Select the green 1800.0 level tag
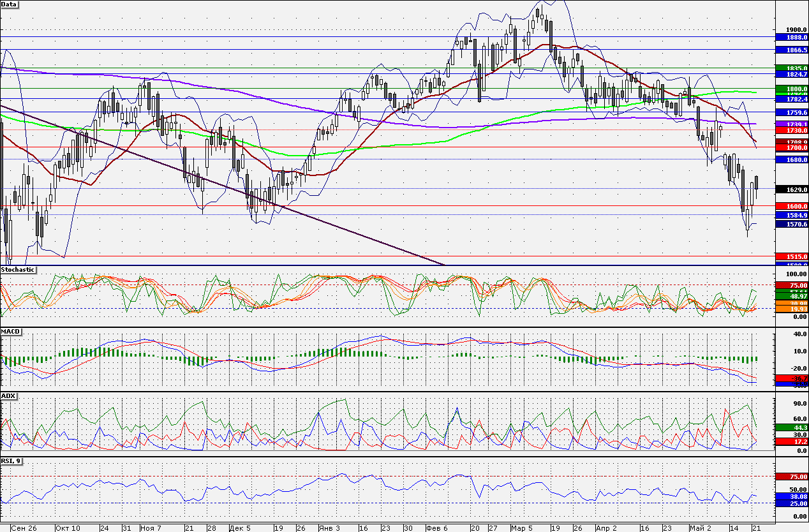809x532 pixels. point(792,89)
